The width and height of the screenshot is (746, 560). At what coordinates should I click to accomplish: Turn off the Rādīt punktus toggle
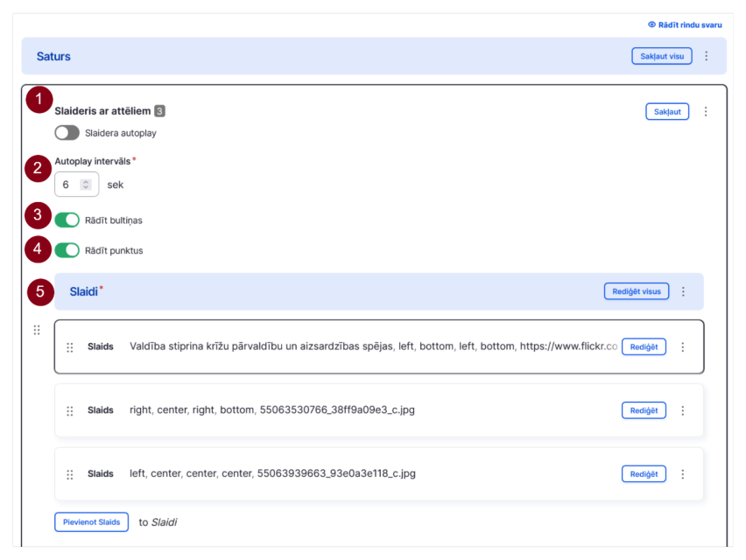tap(67, 250)
